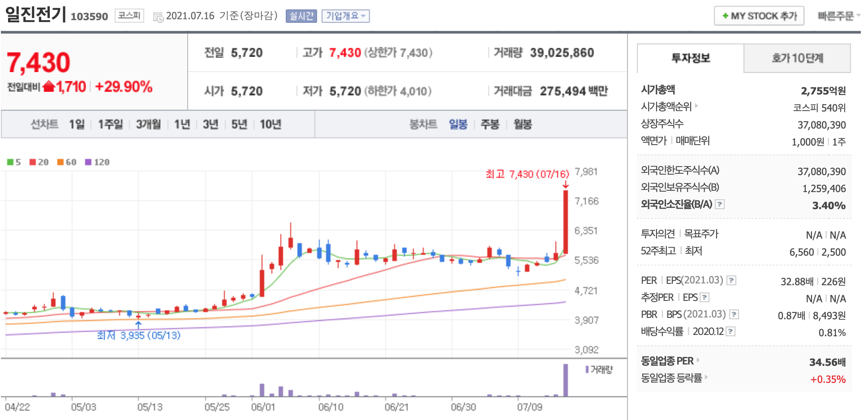Screen dimensions: 868x420
Task: Open help icon next to PER EPS(2021.03)
Action: (x=731, y=280)
